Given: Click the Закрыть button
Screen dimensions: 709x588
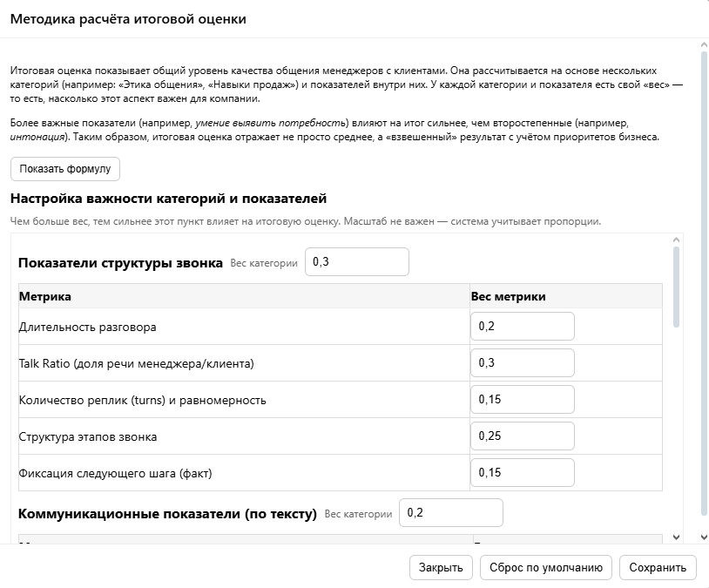Looking at the screenshot, I should click(x=441, y=567).
